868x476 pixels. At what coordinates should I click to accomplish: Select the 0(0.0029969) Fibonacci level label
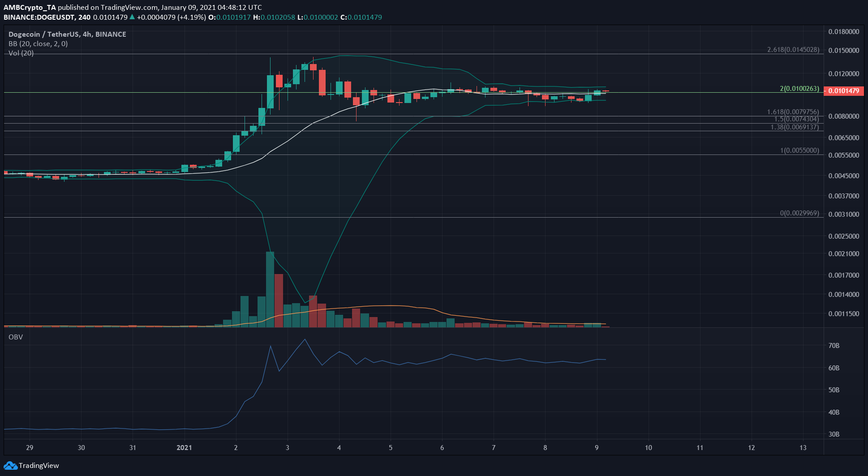799,213
